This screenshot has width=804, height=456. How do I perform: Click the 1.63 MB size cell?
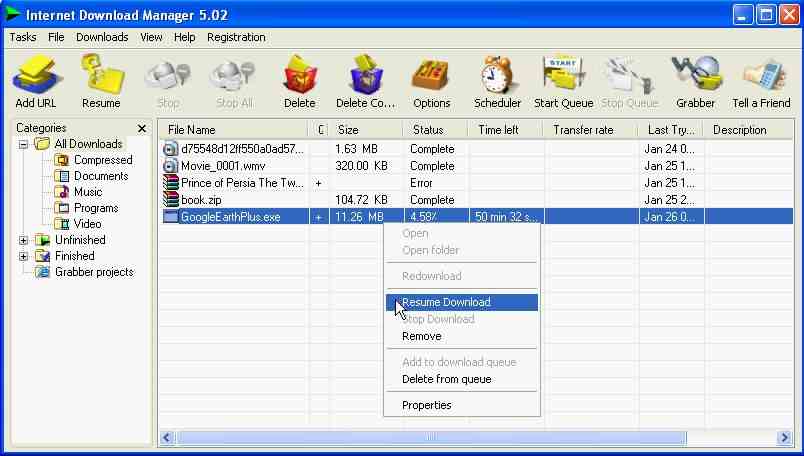click(356, 149)
